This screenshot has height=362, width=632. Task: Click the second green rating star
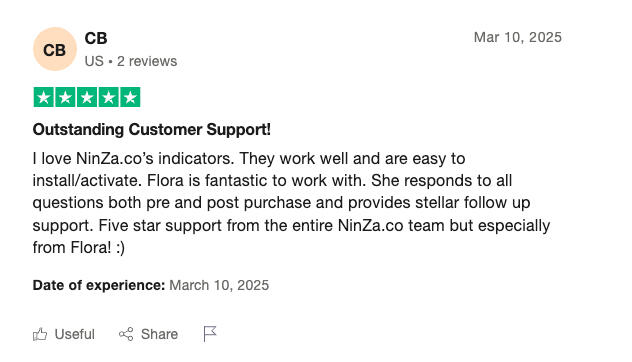[x=65, y=97]
